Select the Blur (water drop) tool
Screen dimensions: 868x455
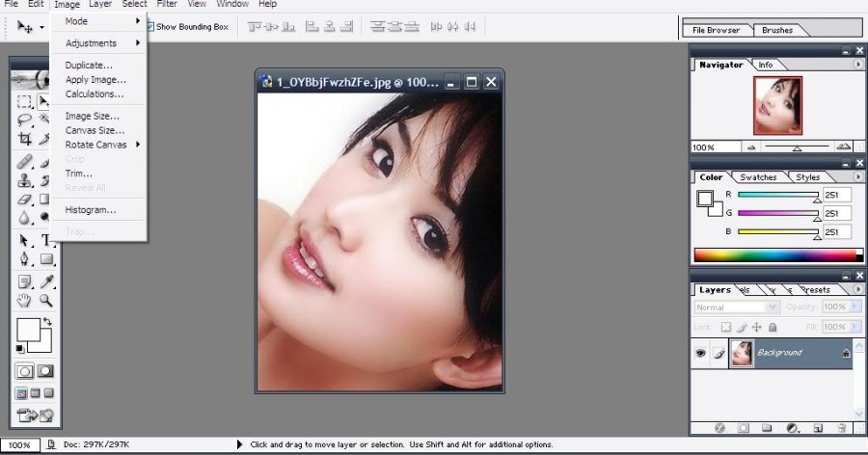[24, 218]
